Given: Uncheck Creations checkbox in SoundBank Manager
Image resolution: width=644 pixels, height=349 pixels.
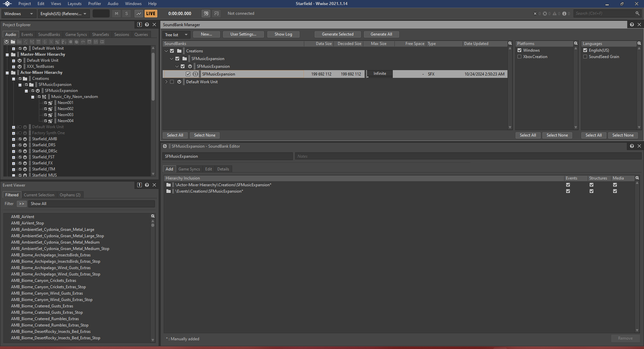Looking at the screenshot, I should coord(172,51).
